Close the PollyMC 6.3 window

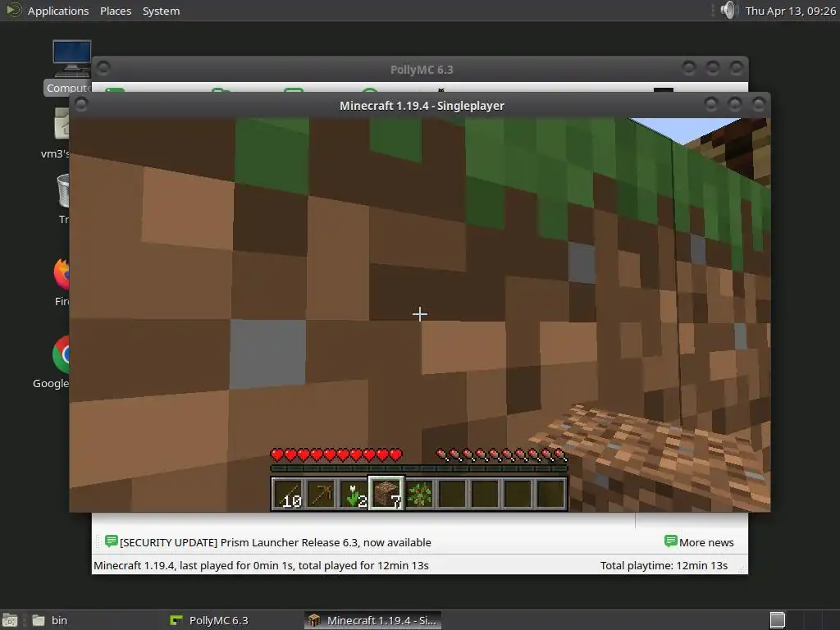(x=736, y=67)
